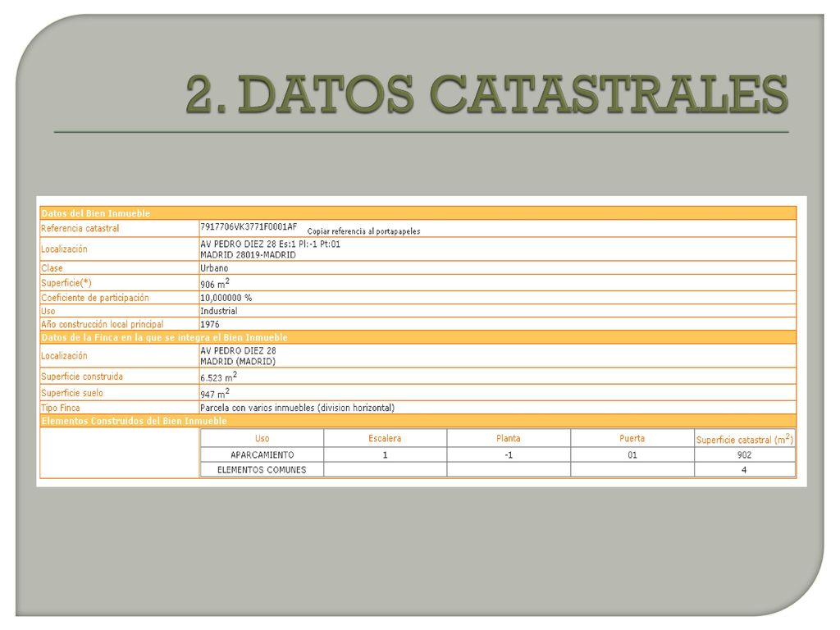
Task: Click the '01' door cell
Action: pos(632,454)
